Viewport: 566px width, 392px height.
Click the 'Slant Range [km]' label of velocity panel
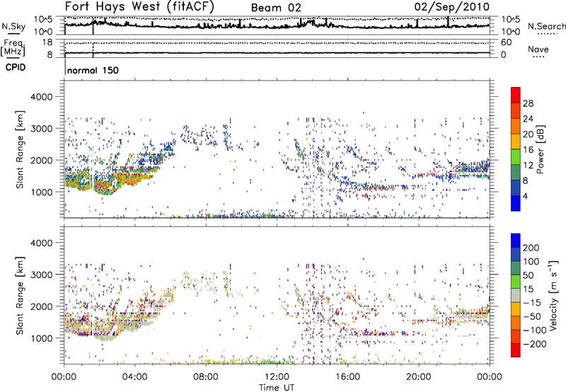click(20, 295)
